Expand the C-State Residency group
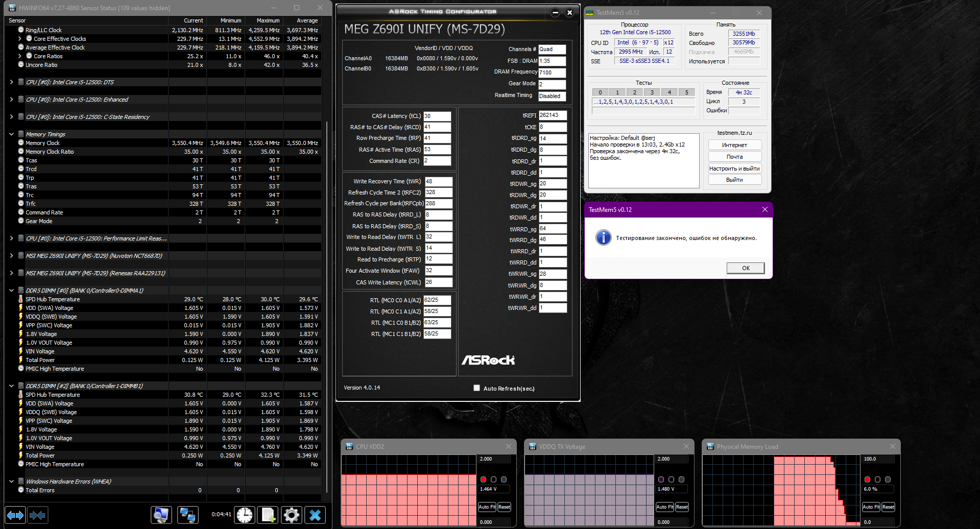The height and width of the screenshot is (529, 980). [x=12, y=116]
